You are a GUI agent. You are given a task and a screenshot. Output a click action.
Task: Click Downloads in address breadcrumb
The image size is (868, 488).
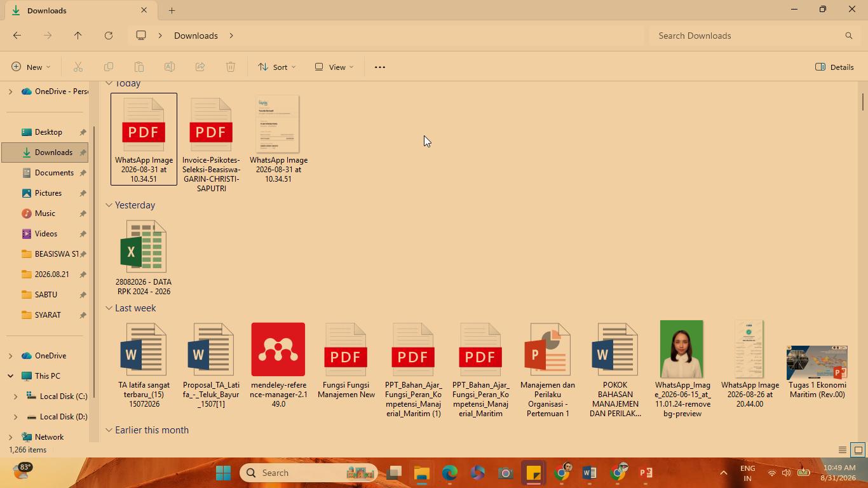(196, 36)
